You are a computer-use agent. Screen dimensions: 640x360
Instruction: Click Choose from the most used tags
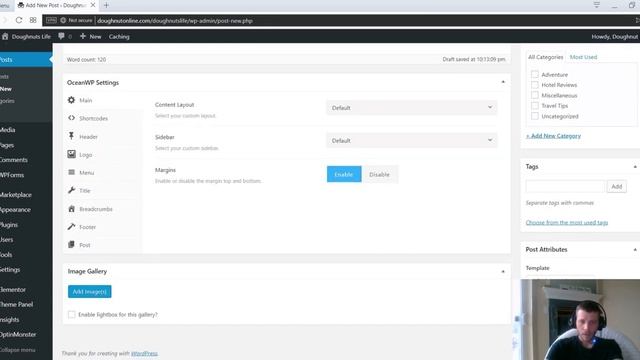[567, 222]
